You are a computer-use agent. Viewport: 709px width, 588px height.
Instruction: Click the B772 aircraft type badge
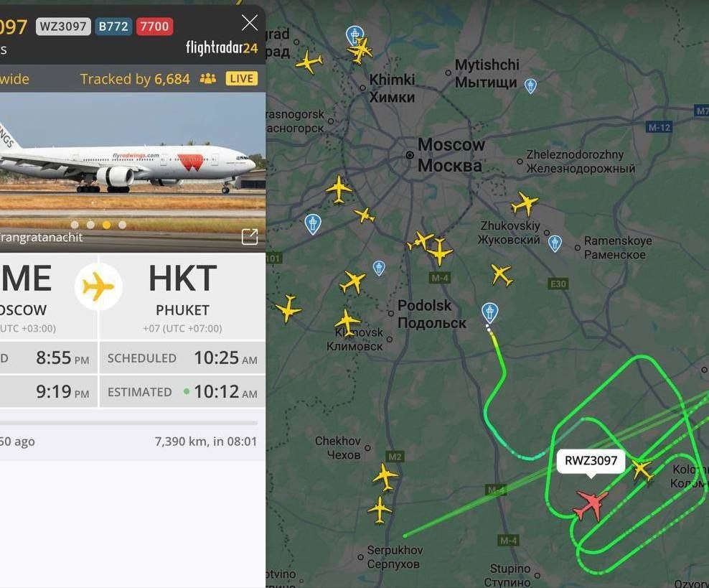click(x=113, y=27)
